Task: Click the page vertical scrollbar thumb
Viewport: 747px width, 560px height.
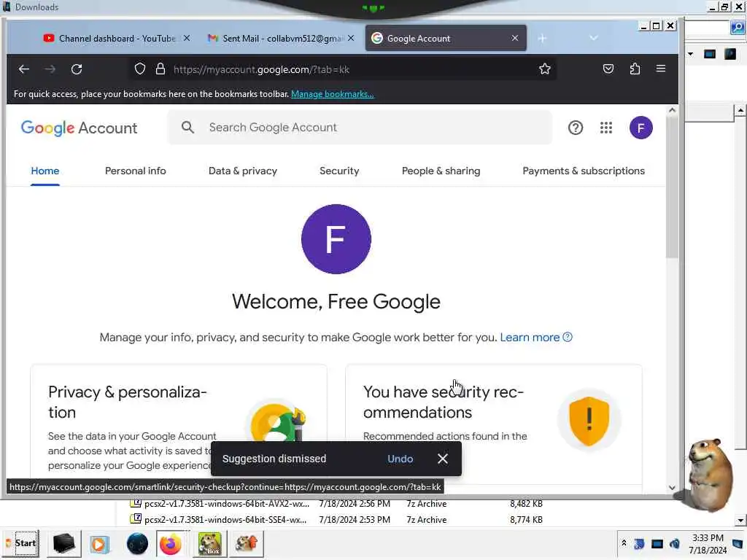Action: pos(672,187)
